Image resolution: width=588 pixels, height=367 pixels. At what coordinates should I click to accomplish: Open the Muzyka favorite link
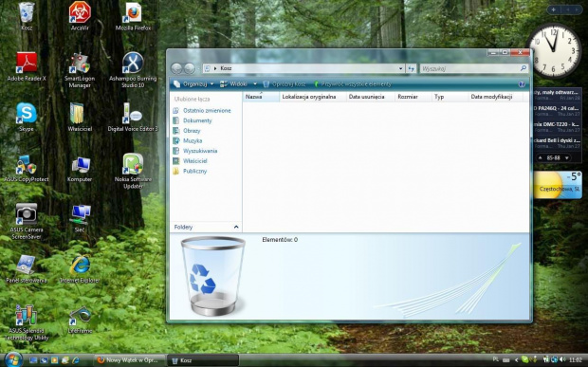(188, 141)
